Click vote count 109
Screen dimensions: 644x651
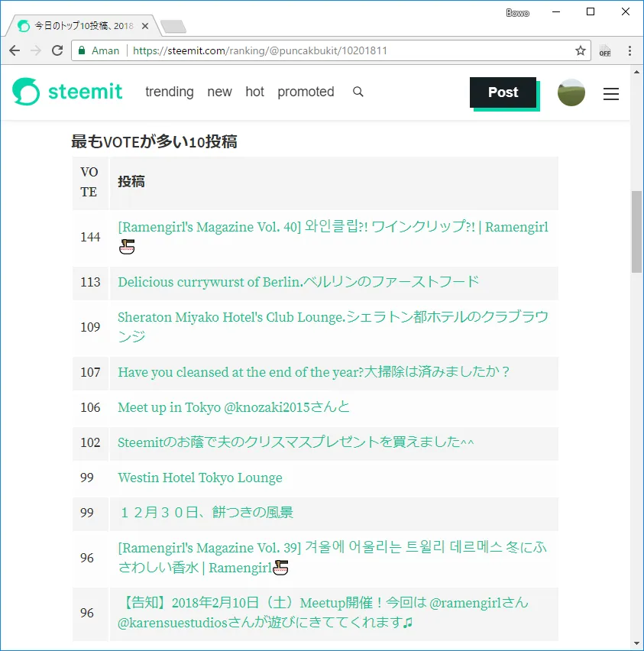(x=90, y=327)
